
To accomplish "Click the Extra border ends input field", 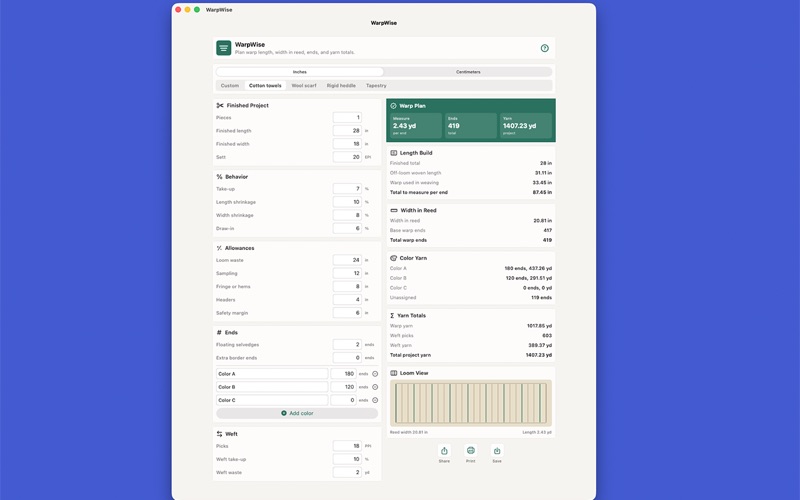I will click(x=347, y=358).
